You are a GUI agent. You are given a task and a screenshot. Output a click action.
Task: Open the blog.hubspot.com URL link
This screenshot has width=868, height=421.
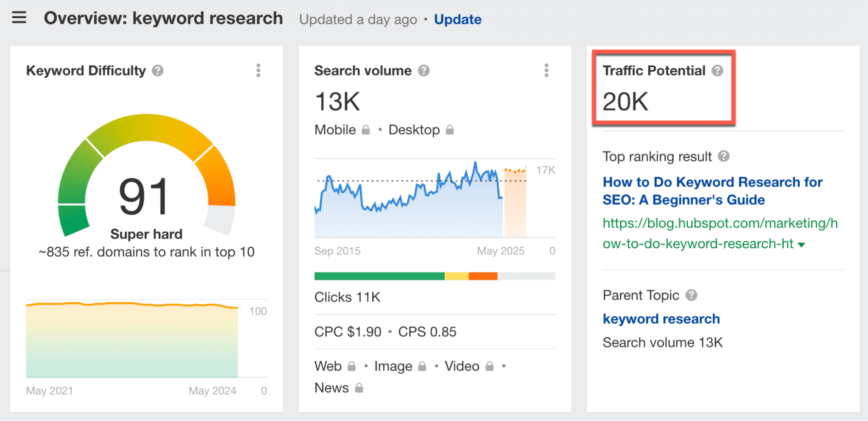(720, 233)
